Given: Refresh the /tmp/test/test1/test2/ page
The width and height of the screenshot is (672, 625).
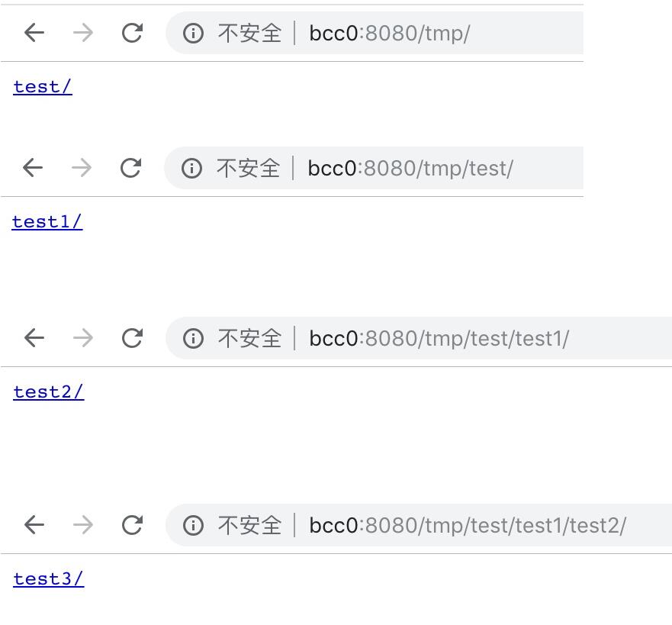Looking at the screenshot, I should pyautogui.click(x=132, y=525).
